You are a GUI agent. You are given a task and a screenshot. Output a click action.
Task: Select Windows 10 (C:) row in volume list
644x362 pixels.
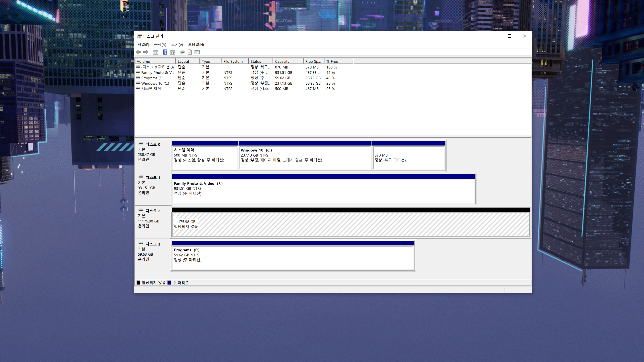click(x=155, y=83)
